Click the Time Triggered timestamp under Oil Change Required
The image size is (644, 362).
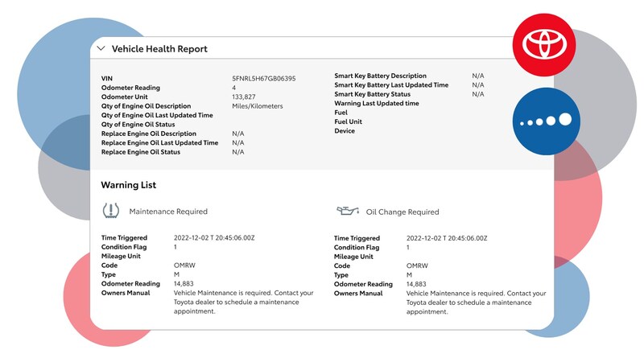(x=447, y=238)
